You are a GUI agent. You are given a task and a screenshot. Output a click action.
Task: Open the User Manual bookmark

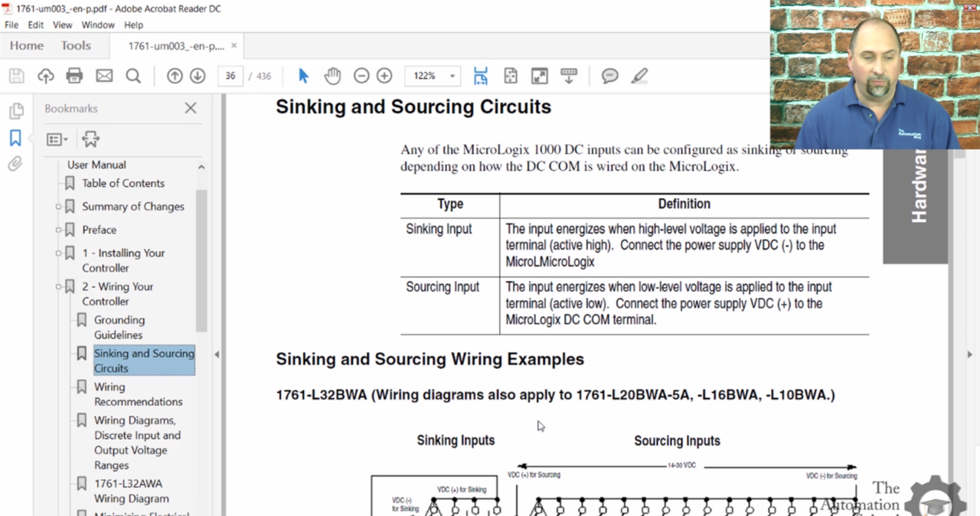click(x=96, y=165)
